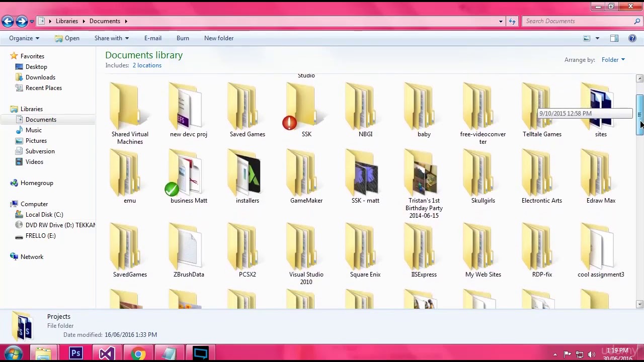Select the ZBrushData folder

[x=189, y=251]
